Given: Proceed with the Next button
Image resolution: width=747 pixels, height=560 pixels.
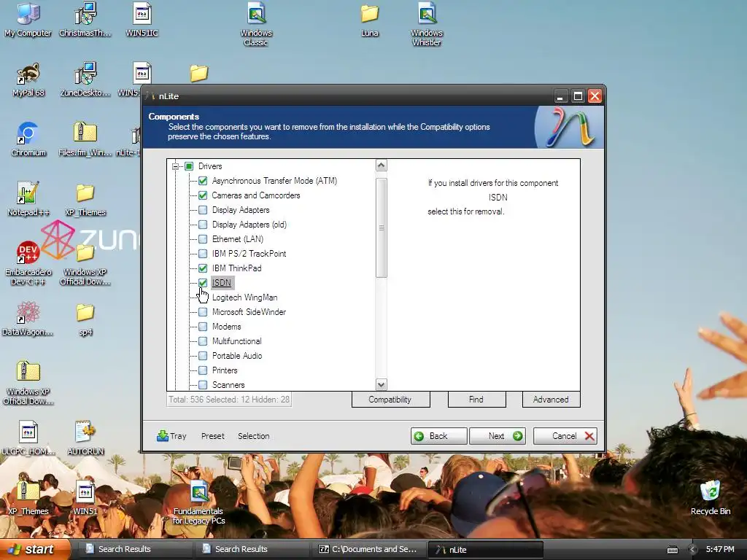Looking at the screenshot, I should (498, 436).
